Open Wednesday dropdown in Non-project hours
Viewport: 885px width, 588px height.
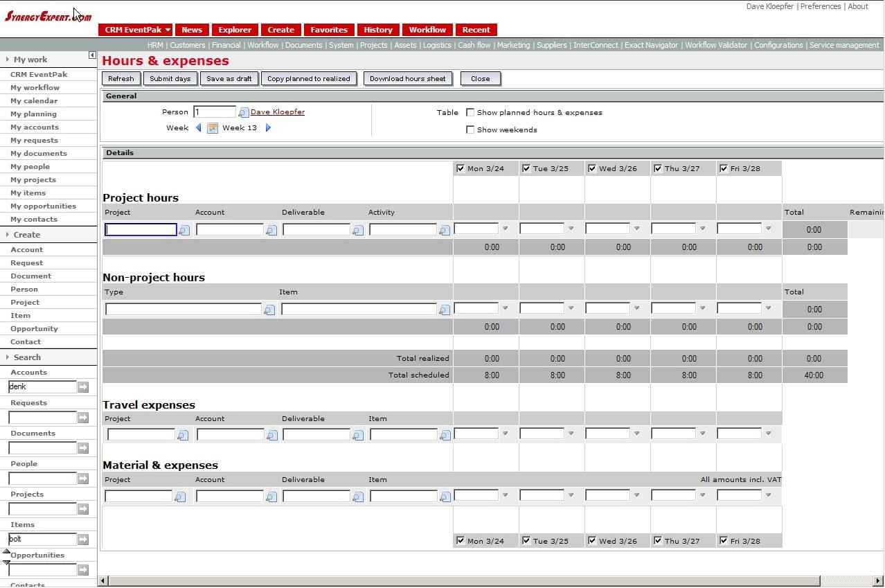(x=636, y=308)
